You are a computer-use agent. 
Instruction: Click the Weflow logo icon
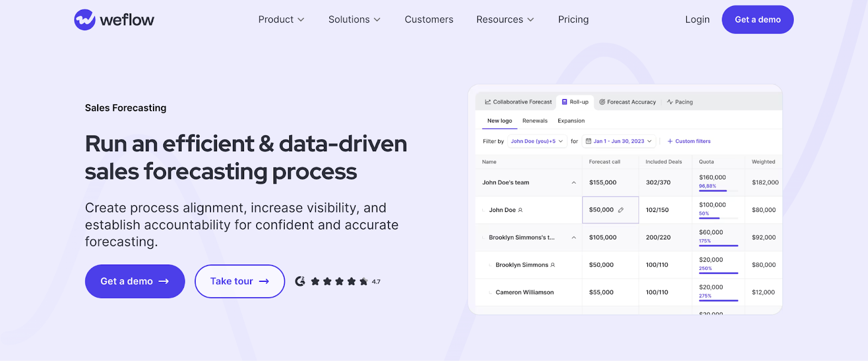click(85, 20)
